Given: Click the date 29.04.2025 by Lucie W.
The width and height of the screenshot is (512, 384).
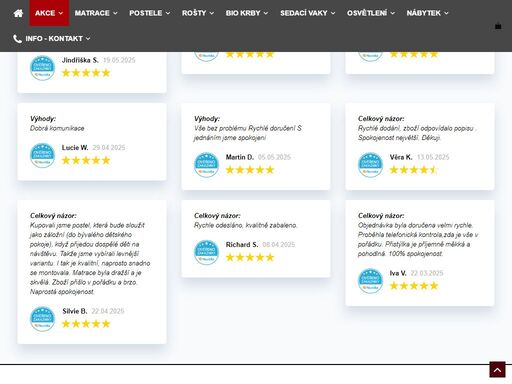Looking at the screenshot, I should 109,148.
